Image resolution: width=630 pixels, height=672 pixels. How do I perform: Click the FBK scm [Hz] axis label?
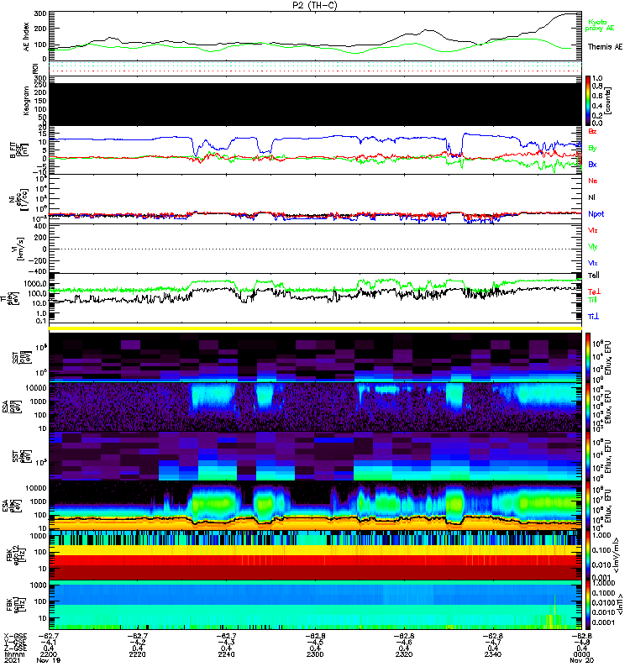pos(17,605)
